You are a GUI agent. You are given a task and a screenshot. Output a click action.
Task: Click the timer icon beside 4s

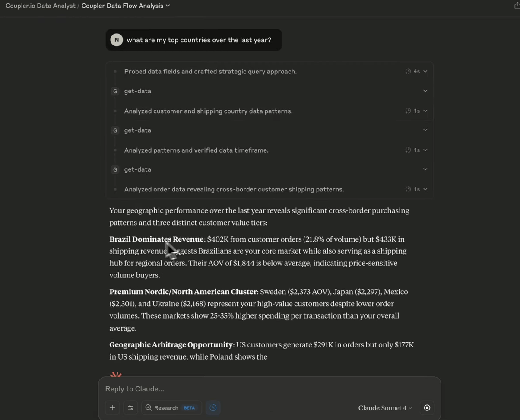click(x=408, y=71)
